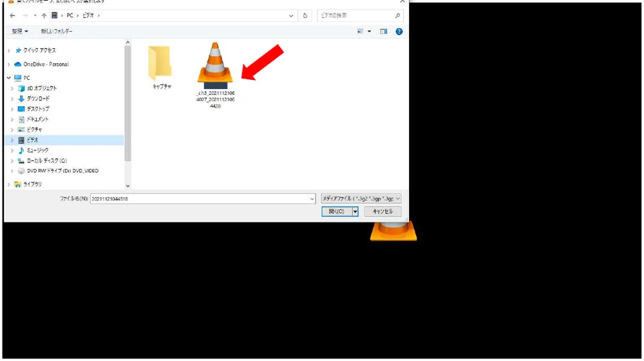Image resolution: width=644 pixels, height=361 pixels.
Task: Go up one folder level
Action: coord(44,15)
